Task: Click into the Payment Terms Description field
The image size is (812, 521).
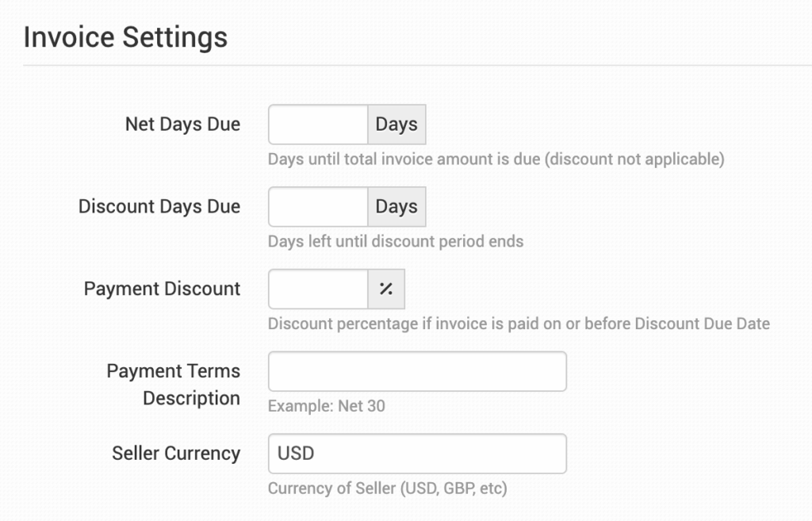Action: click(417, 371)
